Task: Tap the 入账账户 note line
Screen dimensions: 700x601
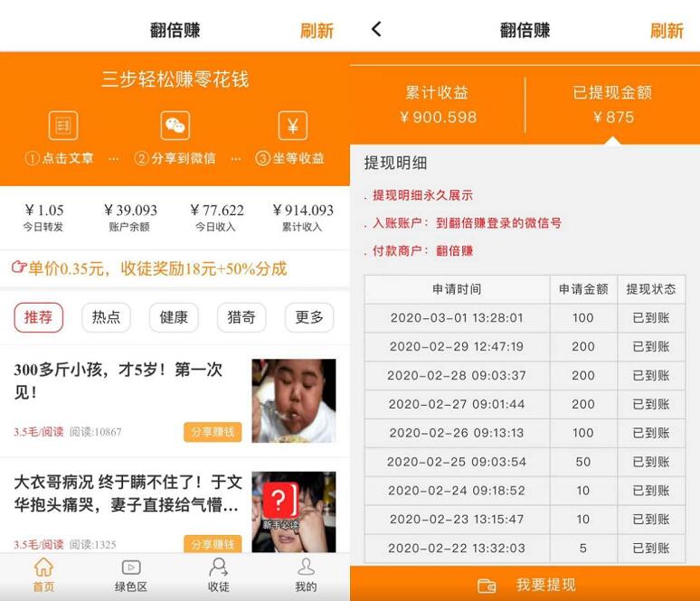Action: pyautogui.click(x=467, y=222)
